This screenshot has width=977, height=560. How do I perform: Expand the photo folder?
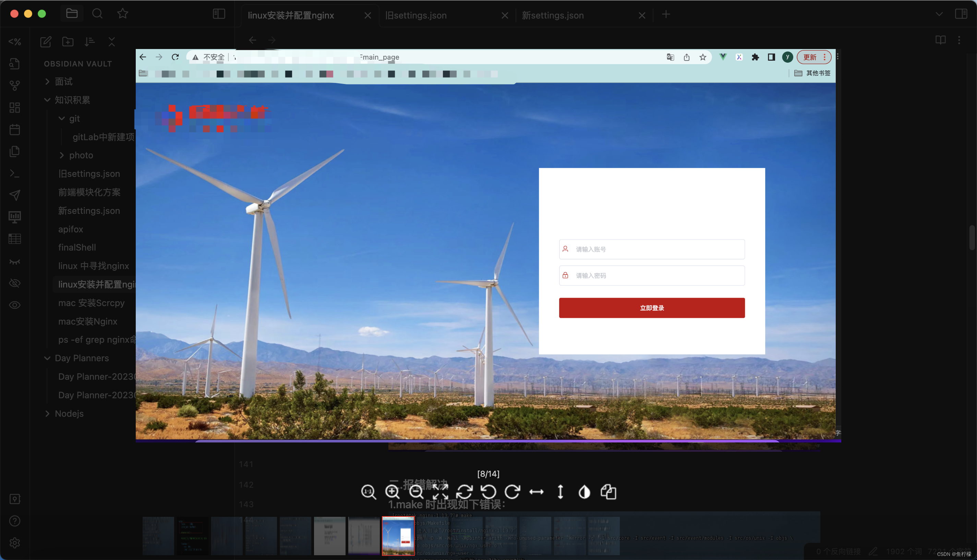pyautogui.click(x=62, y=155)
